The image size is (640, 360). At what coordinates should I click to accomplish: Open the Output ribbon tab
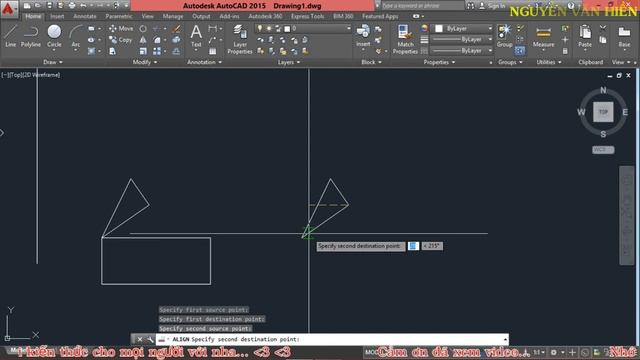[201, 16]
